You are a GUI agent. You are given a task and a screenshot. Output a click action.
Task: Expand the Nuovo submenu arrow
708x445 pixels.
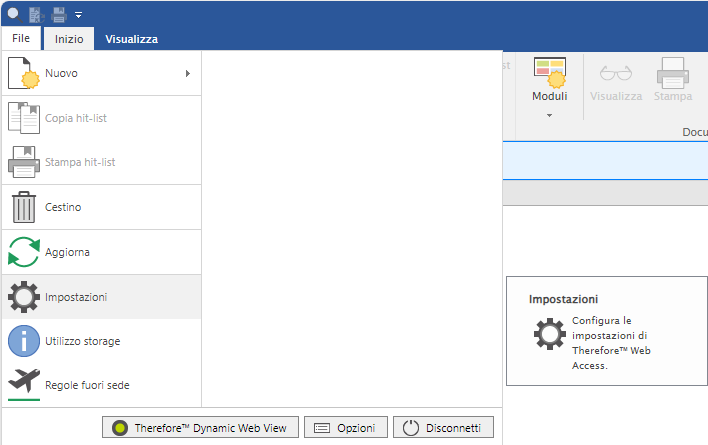pos(187,73)
